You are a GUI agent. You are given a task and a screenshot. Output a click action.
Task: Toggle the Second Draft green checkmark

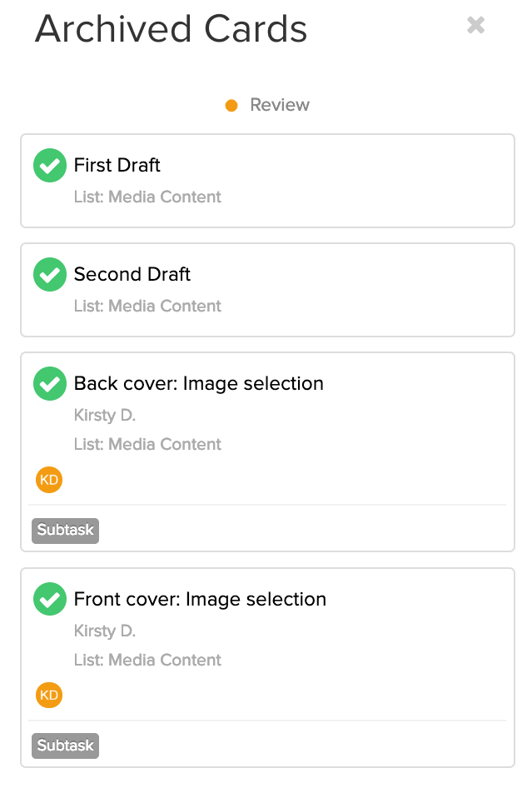pyautogui.click(x=50, y=274)
